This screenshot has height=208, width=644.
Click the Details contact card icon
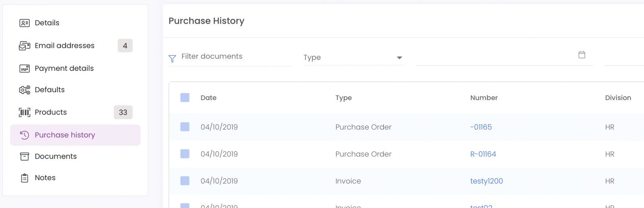25,23
